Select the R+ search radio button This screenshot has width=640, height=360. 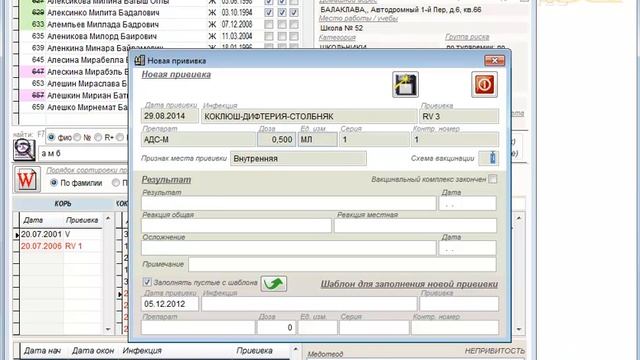click(98, 137)
